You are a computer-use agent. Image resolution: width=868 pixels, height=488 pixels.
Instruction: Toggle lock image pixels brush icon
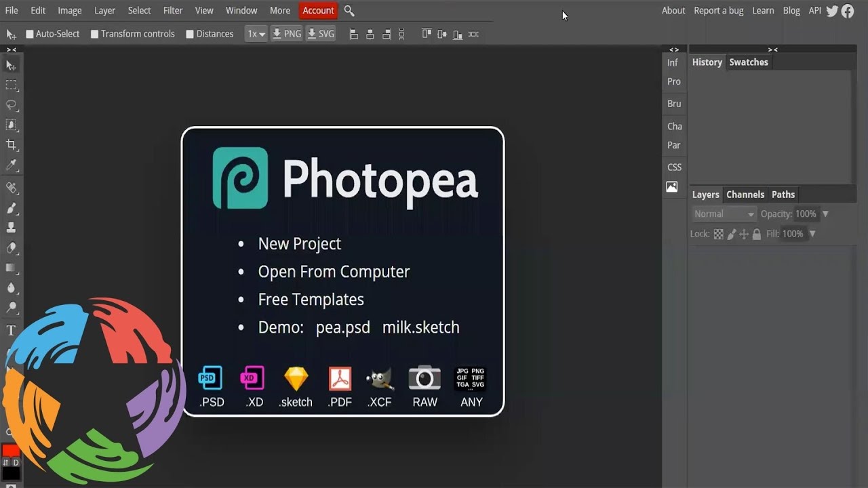[731, 234]
